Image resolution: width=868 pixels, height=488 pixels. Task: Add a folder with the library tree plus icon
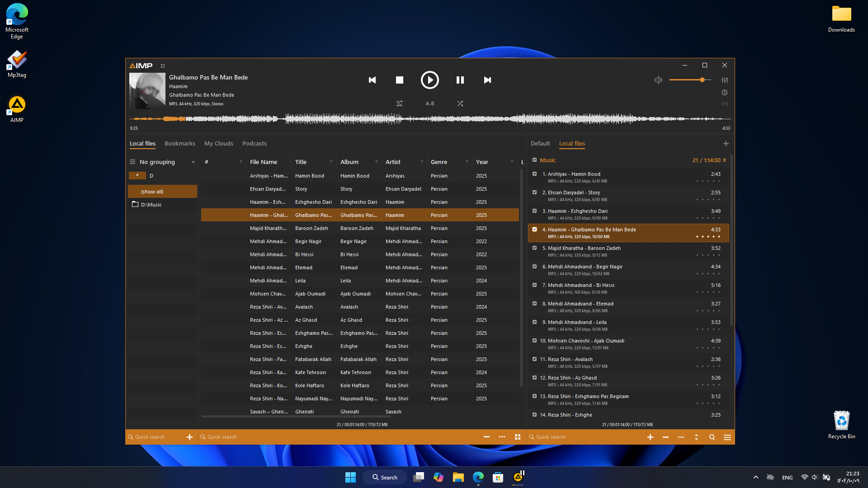pyautogui.click(x=189, y=437)
